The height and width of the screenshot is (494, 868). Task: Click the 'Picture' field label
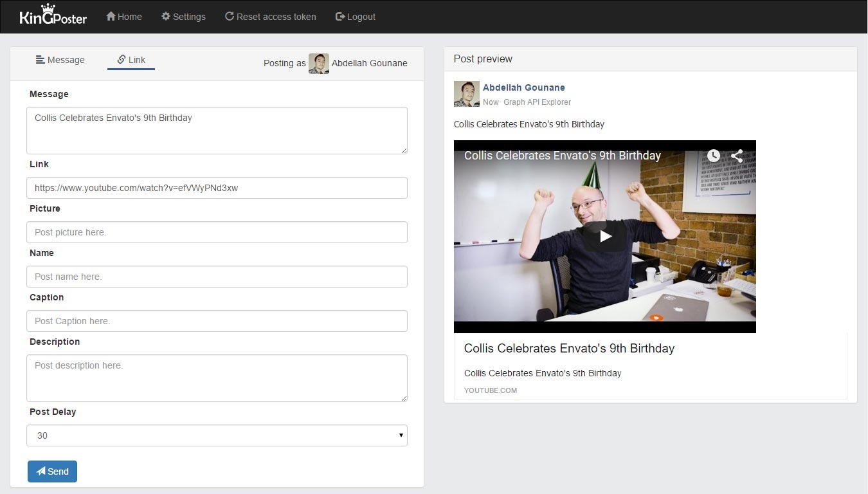coord(45,208)
